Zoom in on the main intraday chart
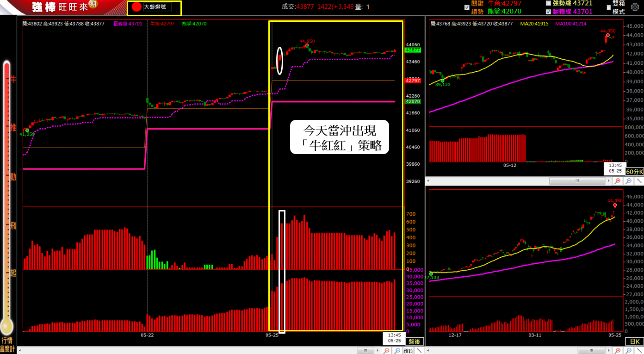 coord(386,351)
